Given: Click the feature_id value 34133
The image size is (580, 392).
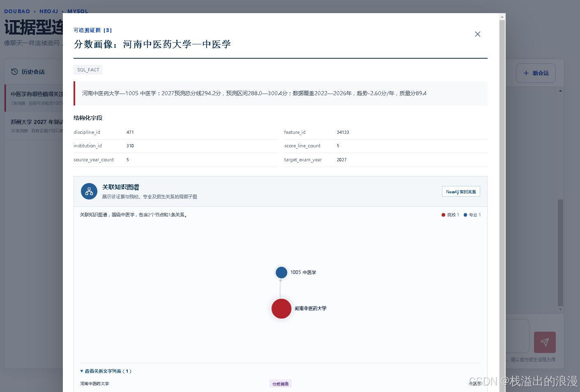Looking at the screenshot, I should click(343, 132).
